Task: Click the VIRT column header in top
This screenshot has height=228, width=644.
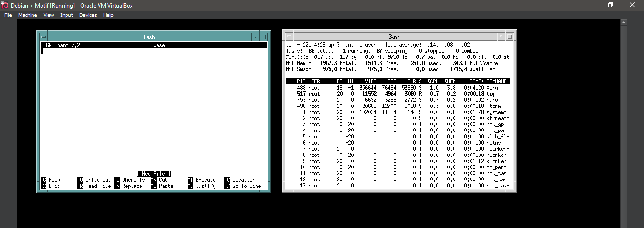Action: point(371,81)
